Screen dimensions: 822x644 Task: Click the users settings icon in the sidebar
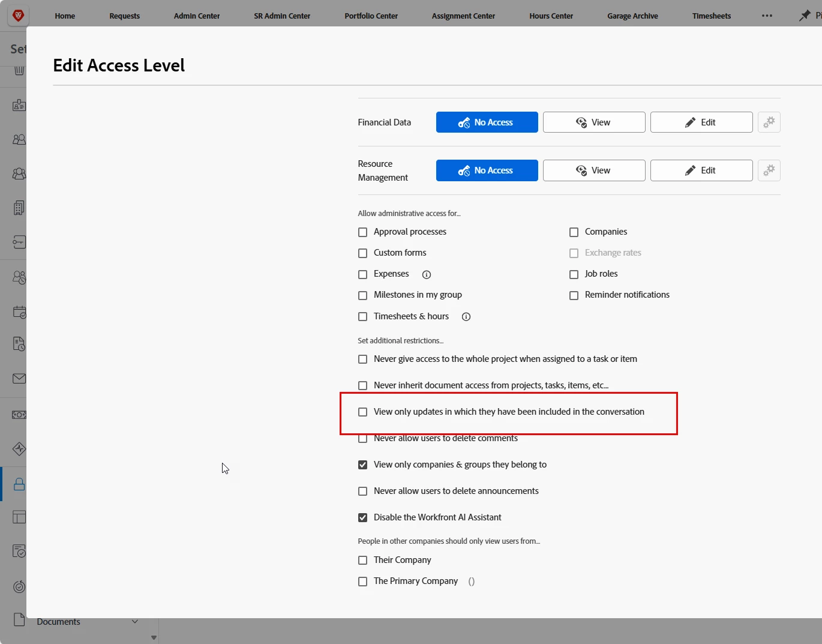pos(19,277)
